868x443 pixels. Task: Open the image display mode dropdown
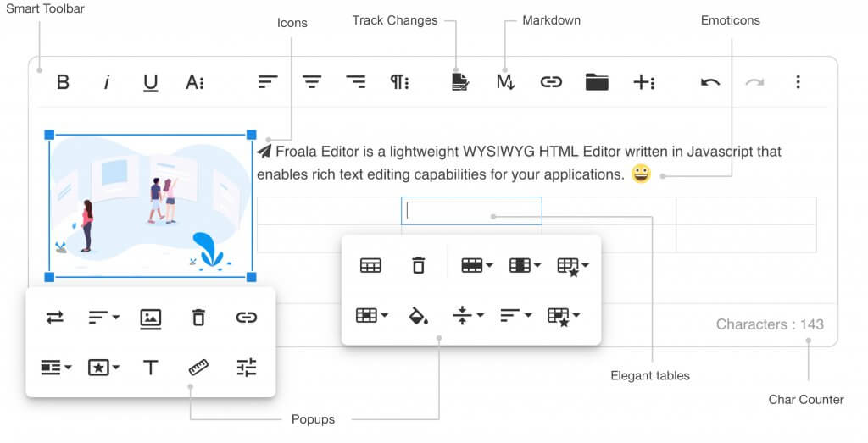coord(56,368)
